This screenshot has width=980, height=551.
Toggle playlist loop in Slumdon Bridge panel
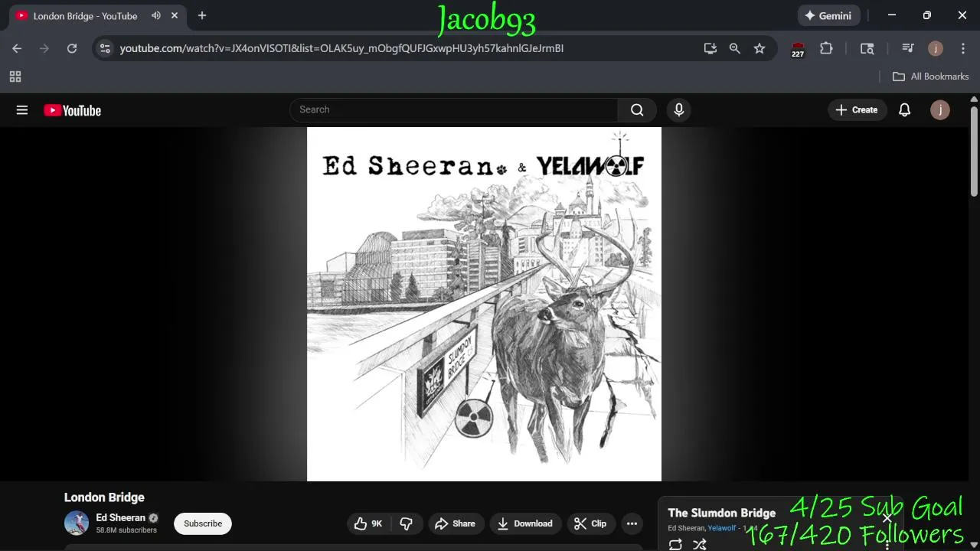click(675, 544)
